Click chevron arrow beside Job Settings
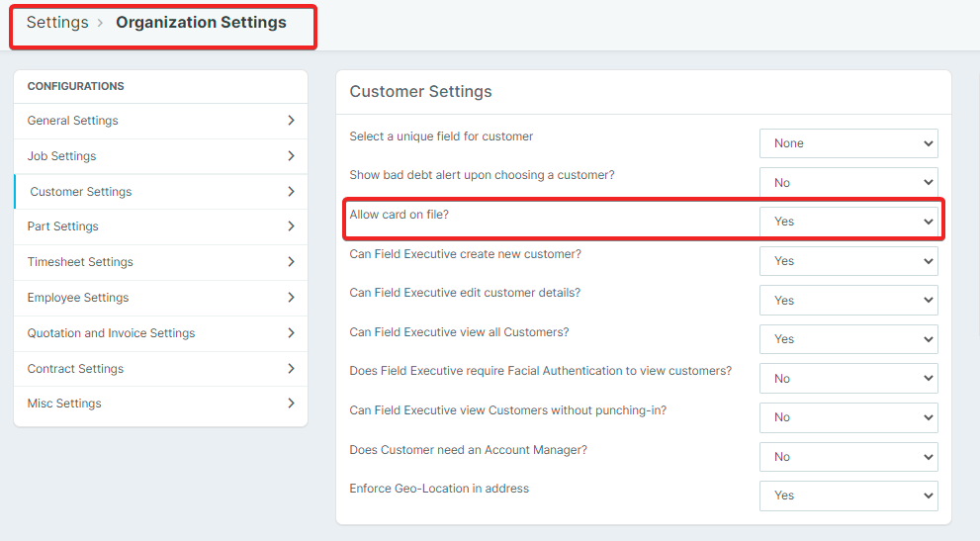980x541 pixels. (291, 156)
